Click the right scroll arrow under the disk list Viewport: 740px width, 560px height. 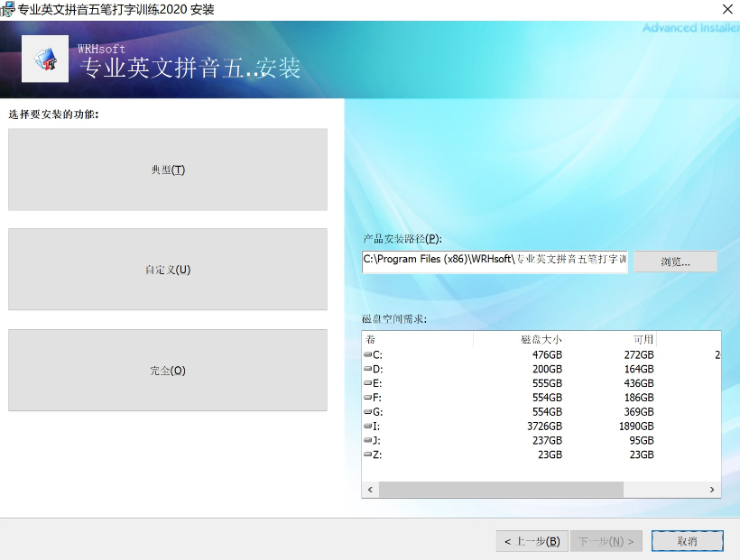[713, 489]
